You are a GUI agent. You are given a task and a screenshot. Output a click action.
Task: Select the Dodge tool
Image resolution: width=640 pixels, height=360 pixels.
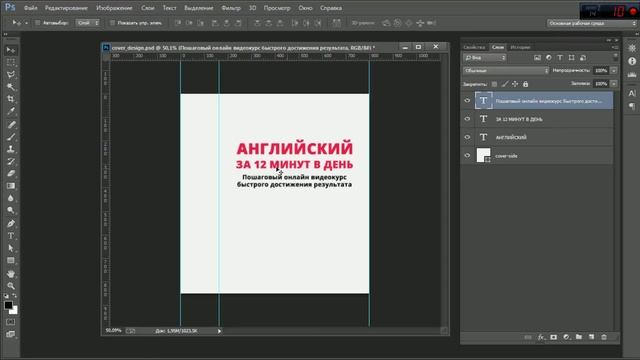[x=11, y=211]
